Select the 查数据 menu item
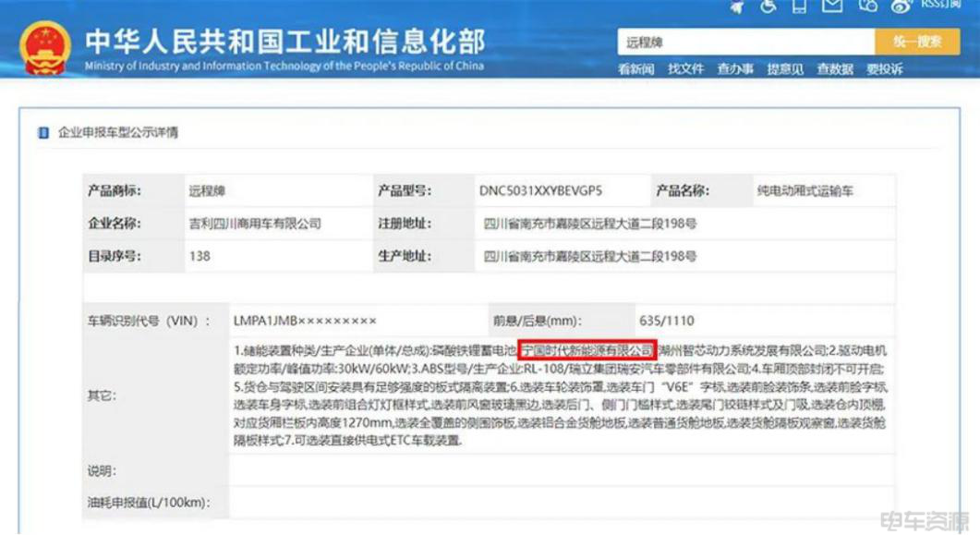980x535 pixels. pyautogui.click(x=835, y=69)
